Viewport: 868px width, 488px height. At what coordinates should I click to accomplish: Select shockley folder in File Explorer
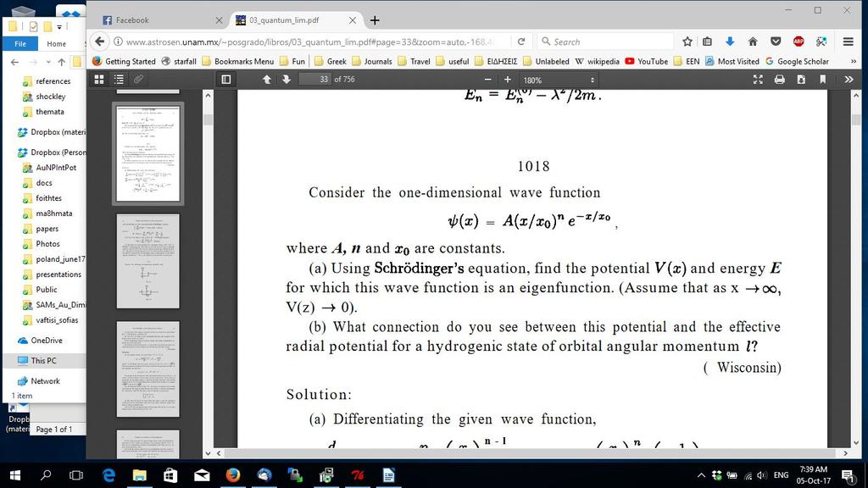pyautogui.click(x=44, y=97)
